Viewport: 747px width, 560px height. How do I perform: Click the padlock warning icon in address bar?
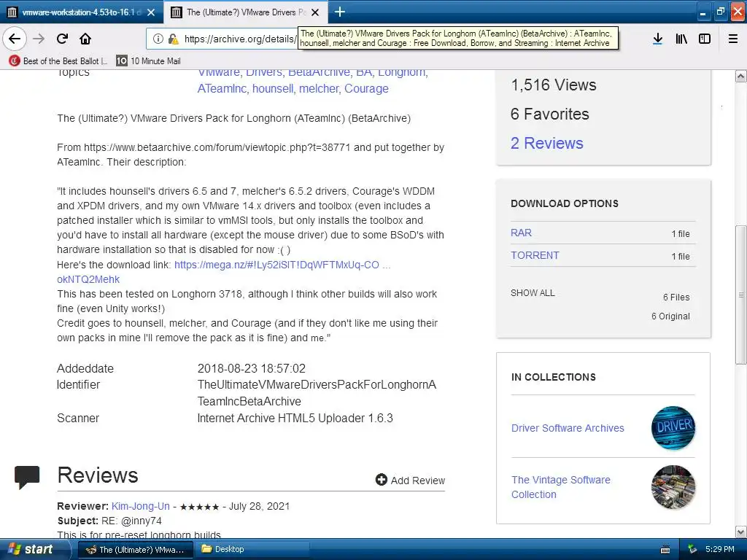pos(174,39)
